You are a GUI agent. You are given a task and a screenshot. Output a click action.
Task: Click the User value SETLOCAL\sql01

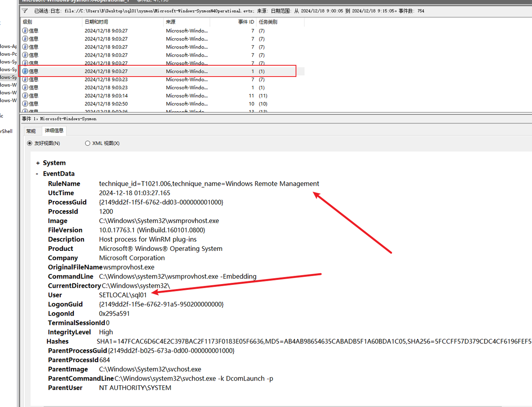(x=123, y=295)
